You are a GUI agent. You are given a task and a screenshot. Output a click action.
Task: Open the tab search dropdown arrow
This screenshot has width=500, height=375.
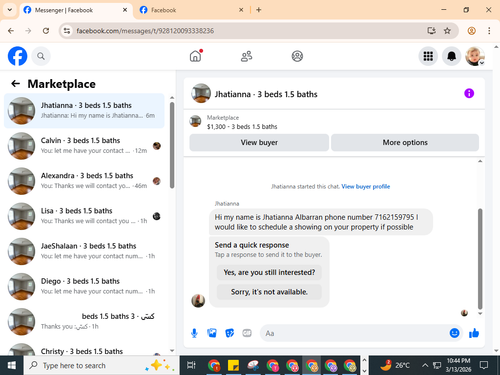(x=10, y=10)
